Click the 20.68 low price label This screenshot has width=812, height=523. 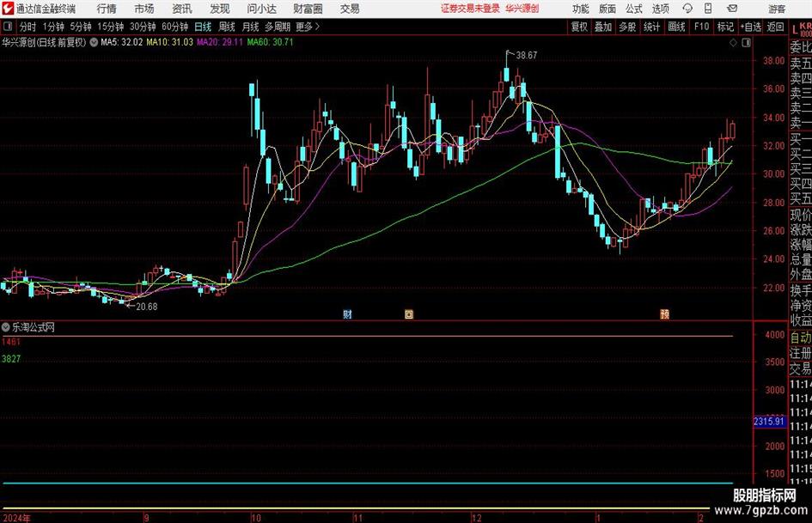coord(147,307)
